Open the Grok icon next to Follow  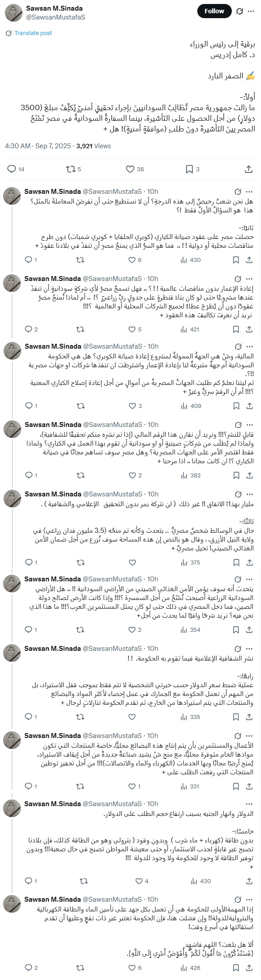[239, 12]
